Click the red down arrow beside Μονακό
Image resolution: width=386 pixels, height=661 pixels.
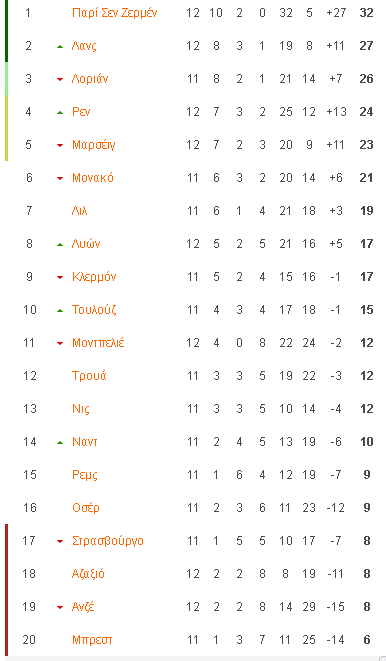click(60, 178)
